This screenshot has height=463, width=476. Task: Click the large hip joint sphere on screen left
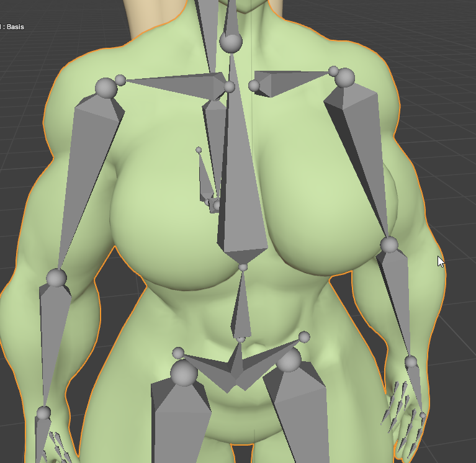click(184, 373)
